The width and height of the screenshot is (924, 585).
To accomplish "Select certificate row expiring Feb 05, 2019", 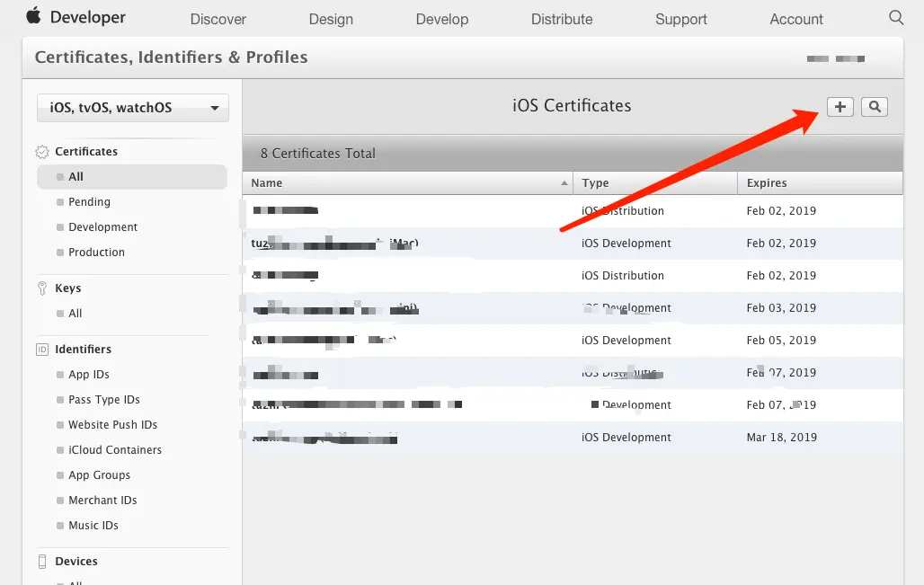I will coord(573,341).
